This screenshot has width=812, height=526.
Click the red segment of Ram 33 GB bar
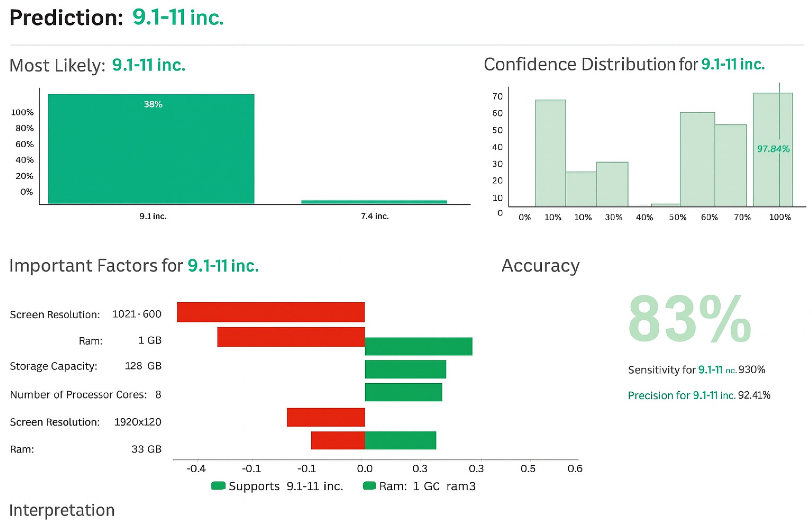(x=338, y=440)
